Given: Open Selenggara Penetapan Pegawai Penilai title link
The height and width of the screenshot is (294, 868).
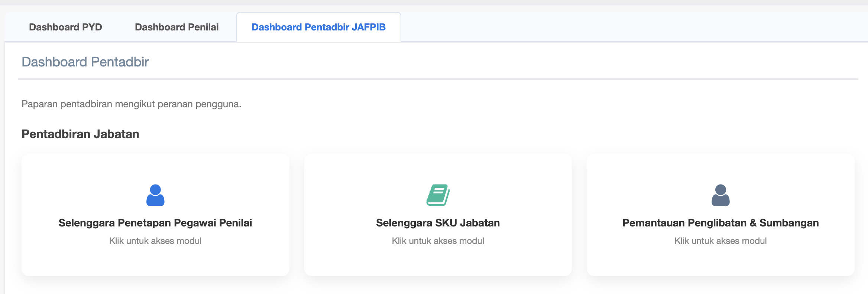Looking at the screenshot, I should (x=155, y=223).
